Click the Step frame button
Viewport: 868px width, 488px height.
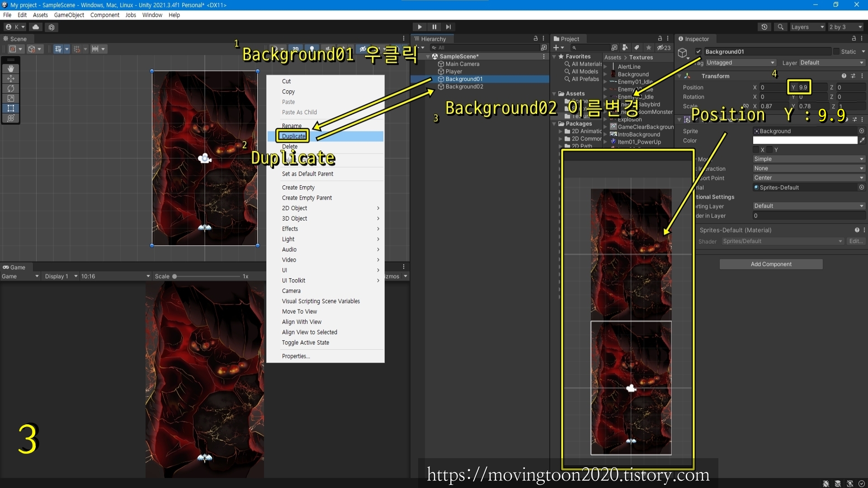point(448,27)
